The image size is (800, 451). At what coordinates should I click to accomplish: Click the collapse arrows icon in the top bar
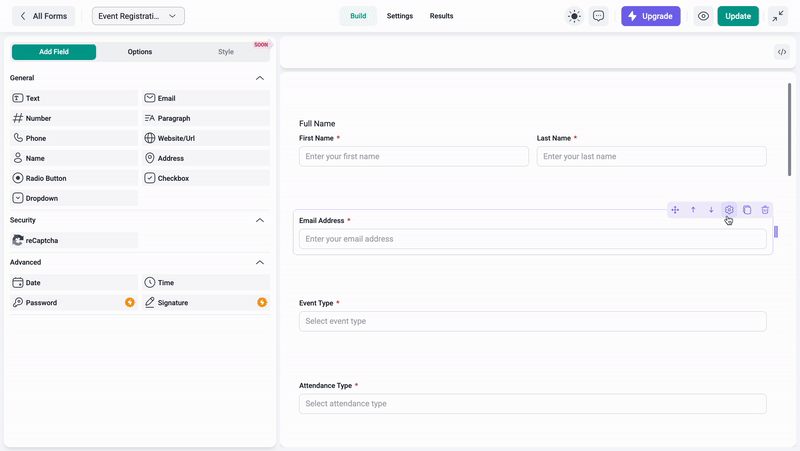tap(778, 16)
